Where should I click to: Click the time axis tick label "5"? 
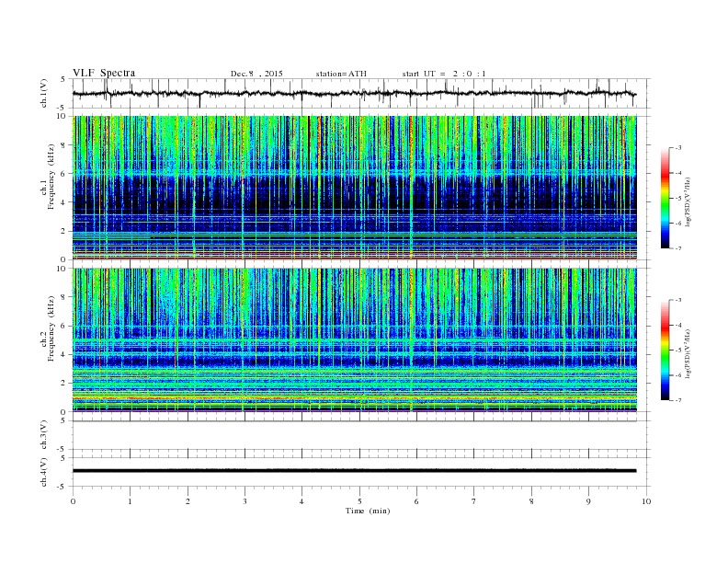[359, 501]
